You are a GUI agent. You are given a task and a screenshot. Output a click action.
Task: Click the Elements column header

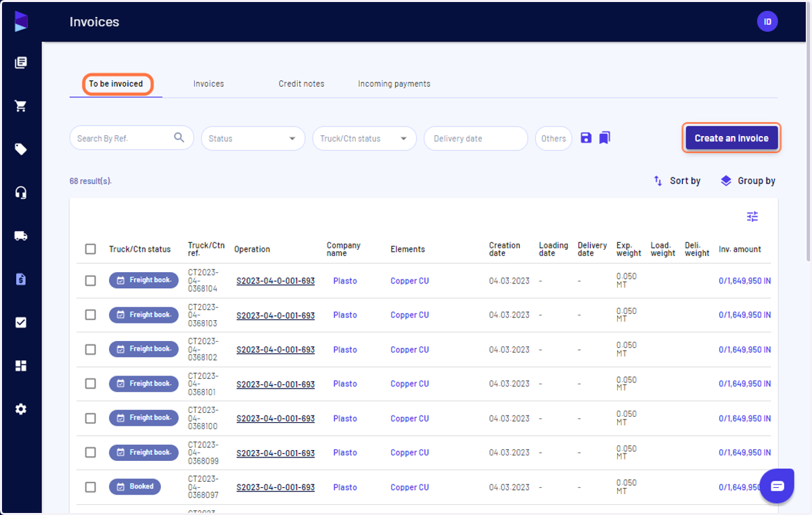pos(407,249)
